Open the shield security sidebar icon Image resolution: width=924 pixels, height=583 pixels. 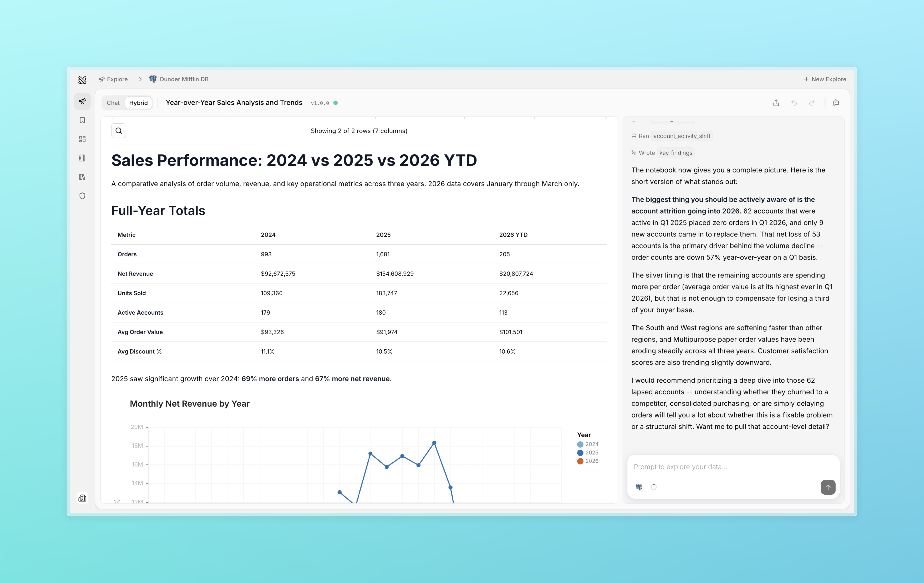[82, 196]
